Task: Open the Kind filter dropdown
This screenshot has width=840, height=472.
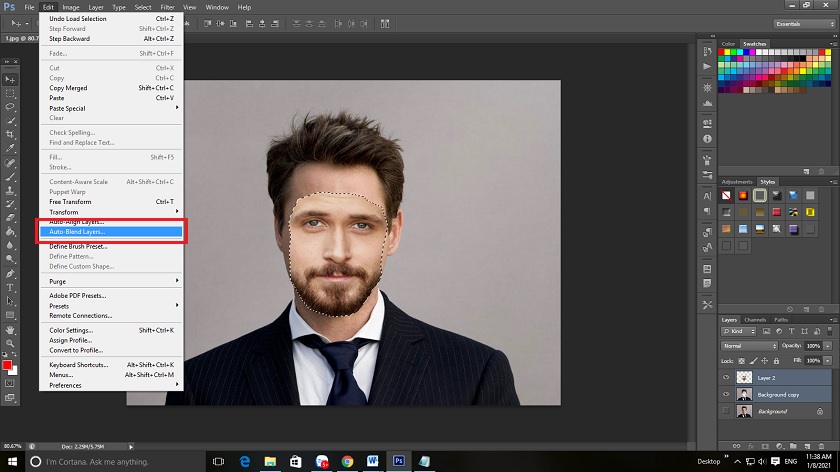Action: pyautogui.click(x=739, y=332)
